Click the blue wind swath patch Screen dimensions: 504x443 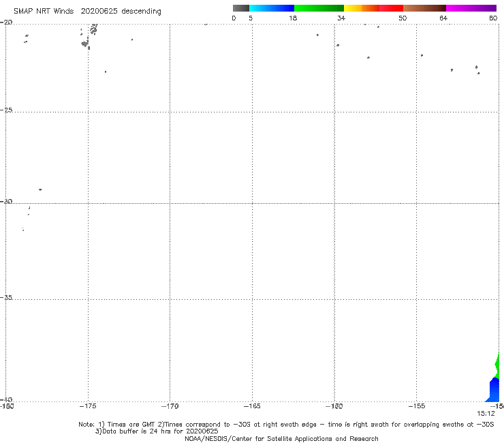tap(494, 390)
